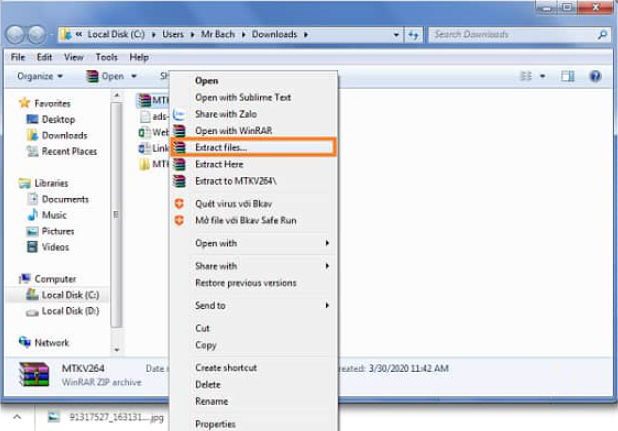Click the Desktop icon in sidebar
Screen dimensions: 618x431
pyautogui.click(x=32, y=119)
